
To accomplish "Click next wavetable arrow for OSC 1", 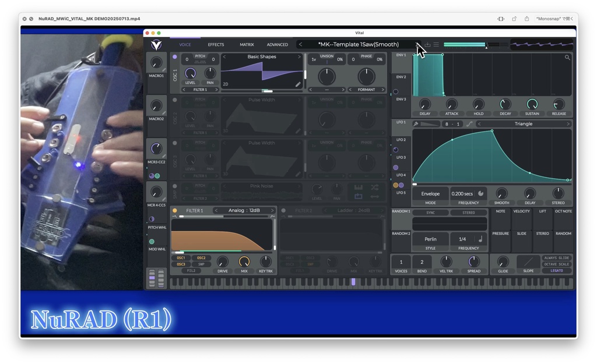I will [299, 56].
